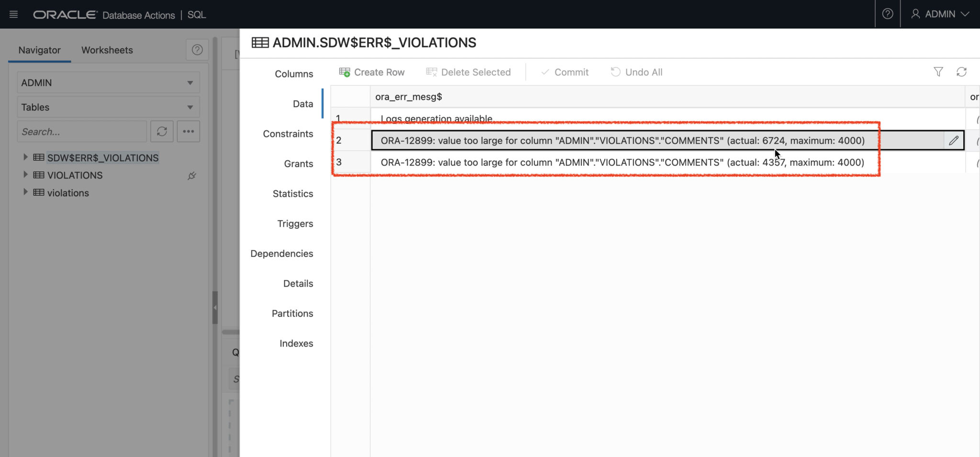
Task: Refresh the table data grid
Action: point(961,72)
